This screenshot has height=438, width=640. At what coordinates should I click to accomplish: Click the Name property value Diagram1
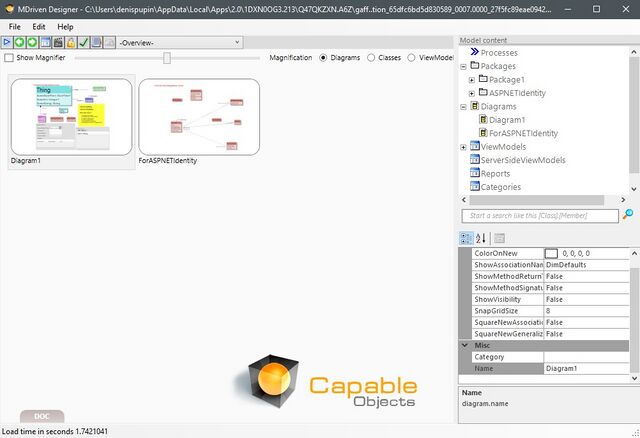587,368
